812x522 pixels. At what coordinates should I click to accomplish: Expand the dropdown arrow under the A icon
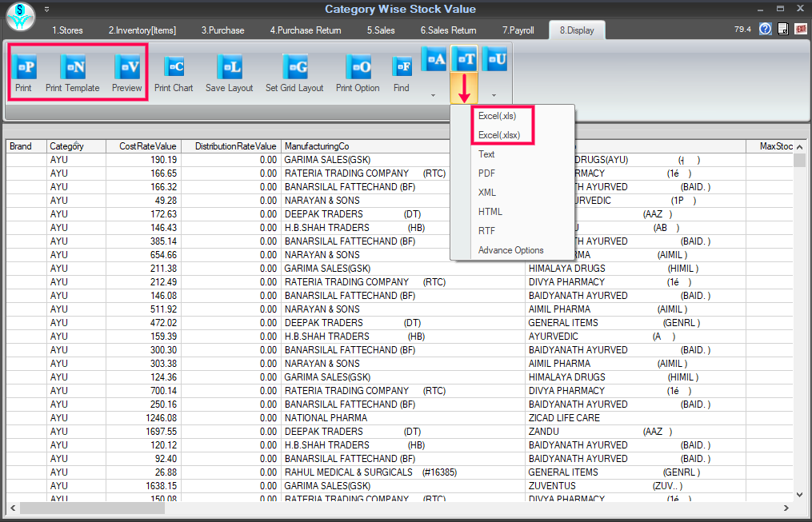click(434, 94)
